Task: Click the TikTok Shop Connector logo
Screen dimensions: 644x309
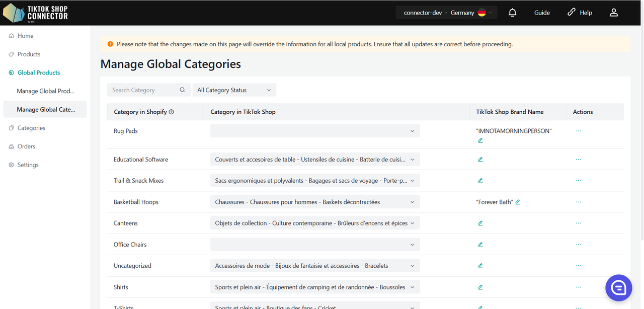Action: pos(35,13)
